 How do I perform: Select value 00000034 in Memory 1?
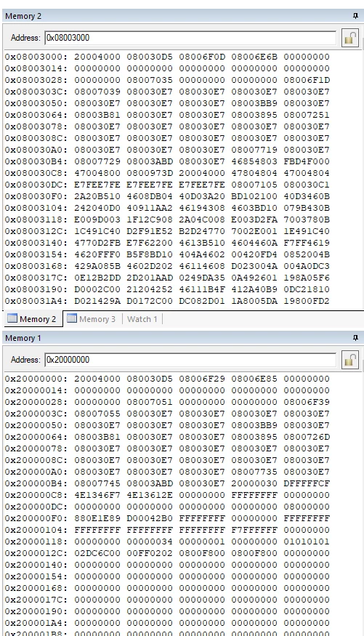point(150,542)
